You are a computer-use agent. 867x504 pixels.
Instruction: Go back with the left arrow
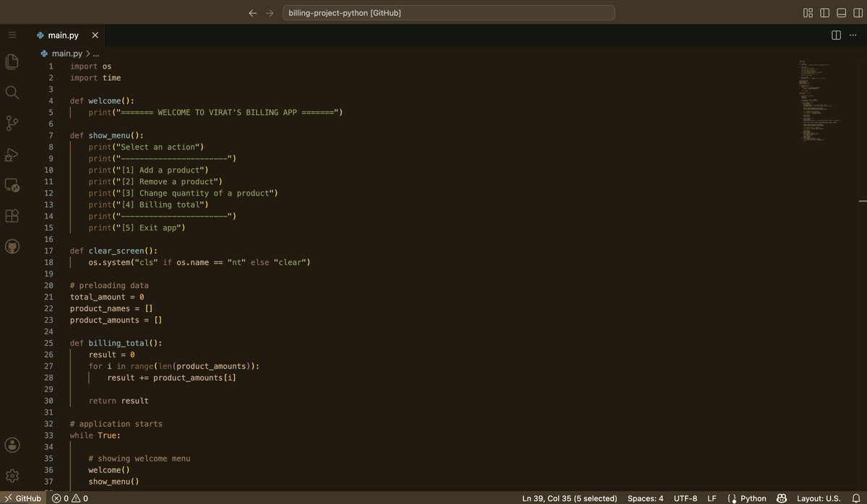tap(252, 13)
